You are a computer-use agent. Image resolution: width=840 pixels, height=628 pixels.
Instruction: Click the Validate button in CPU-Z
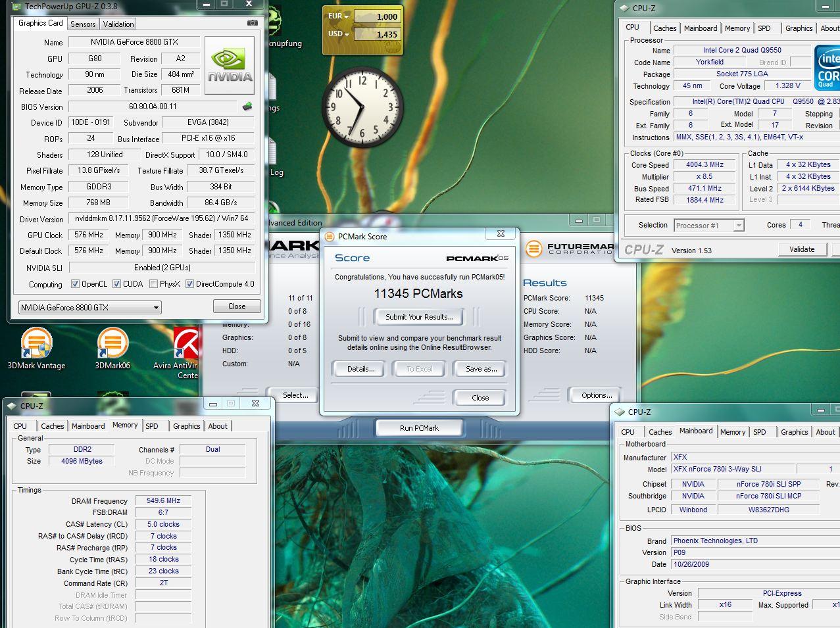coord(801,249)
